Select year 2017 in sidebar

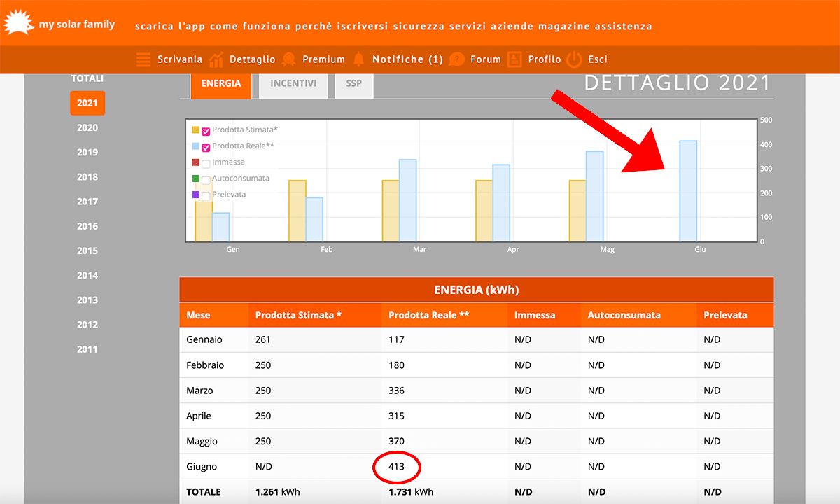(87, 202)
